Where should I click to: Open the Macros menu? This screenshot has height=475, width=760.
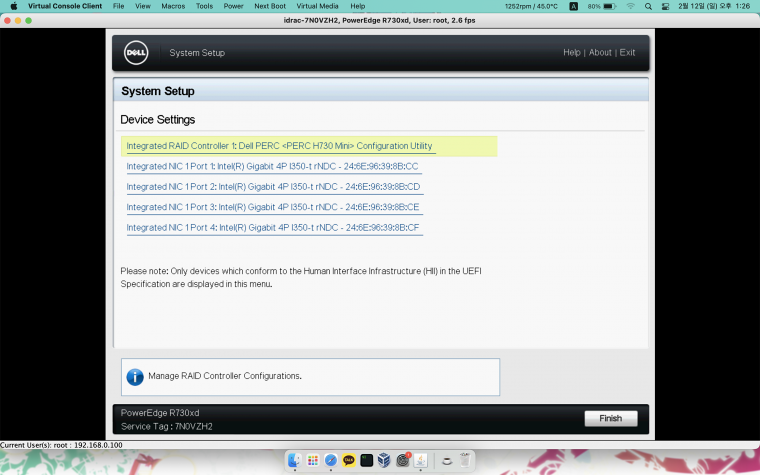pos(173,6)
